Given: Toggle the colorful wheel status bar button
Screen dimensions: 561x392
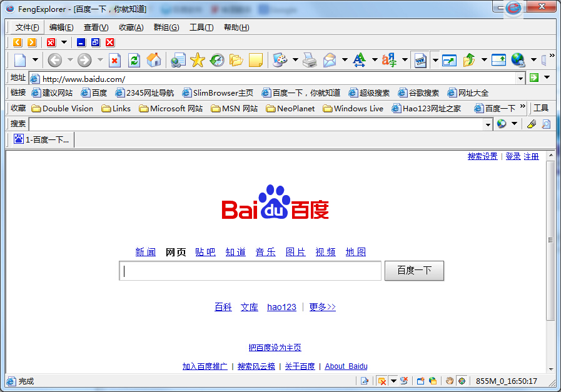Looking at the screenshot, I should pyautogui.click(x=462, y=381).
